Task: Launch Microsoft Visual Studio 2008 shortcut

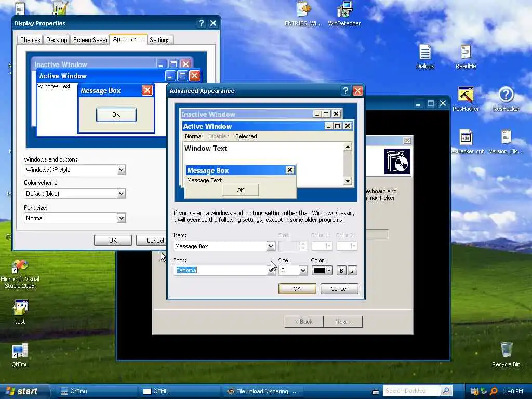Action: pyautogui.click(x=20, y=274)
